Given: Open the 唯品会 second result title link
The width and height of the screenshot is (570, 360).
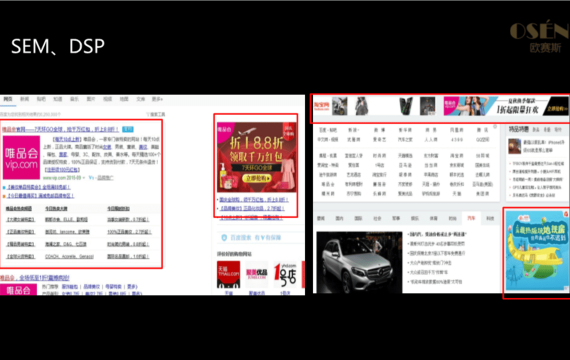Looking at the screenshot, I should (x=35, y=278).
